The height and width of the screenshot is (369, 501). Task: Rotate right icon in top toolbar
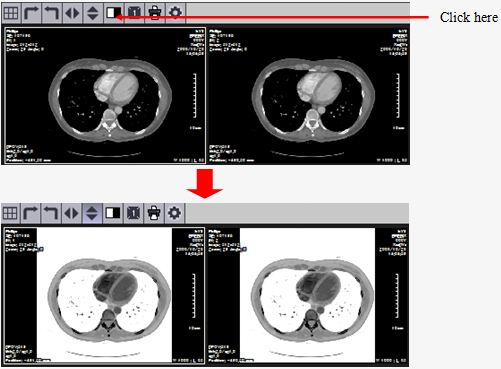click(31, 13)
